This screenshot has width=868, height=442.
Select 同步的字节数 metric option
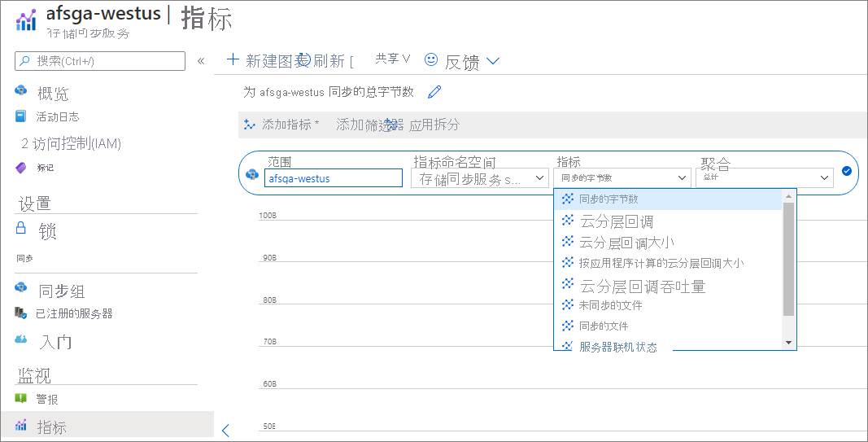tap(668, 199)
